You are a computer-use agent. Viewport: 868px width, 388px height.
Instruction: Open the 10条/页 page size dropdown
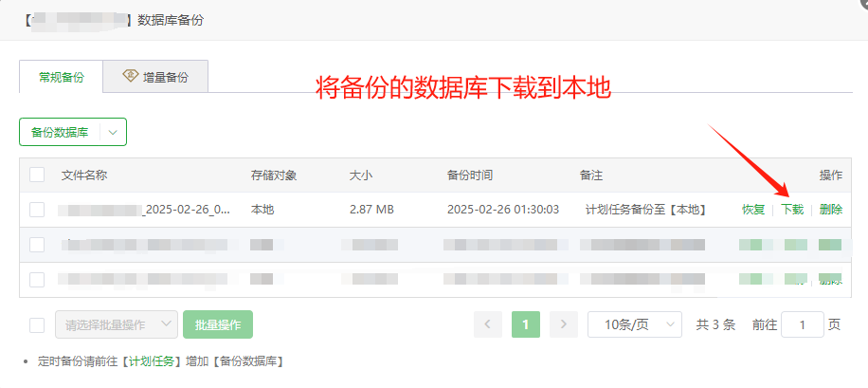coord(635,324)
